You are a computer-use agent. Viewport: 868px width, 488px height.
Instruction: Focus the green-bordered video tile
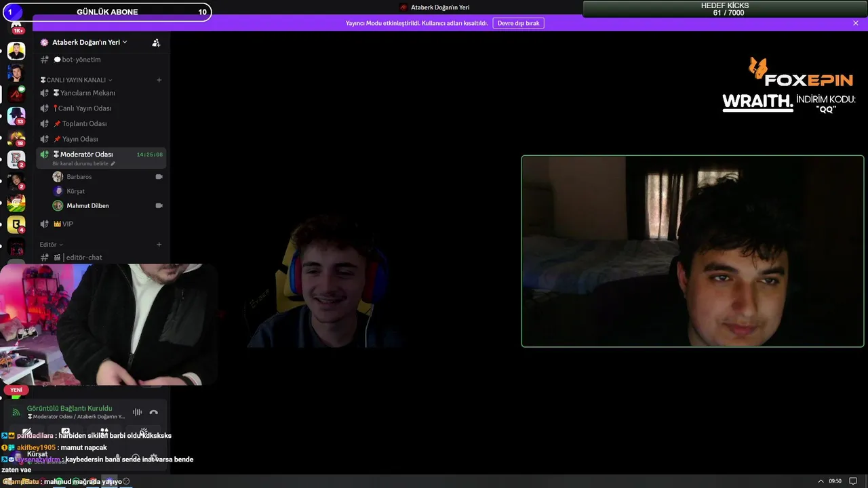pyautogui.click(x=692, y=251)
